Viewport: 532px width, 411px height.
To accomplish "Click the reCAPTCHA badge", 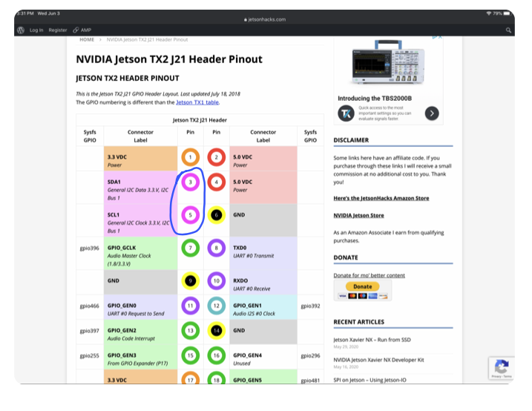I will click(x=502, y=368).
